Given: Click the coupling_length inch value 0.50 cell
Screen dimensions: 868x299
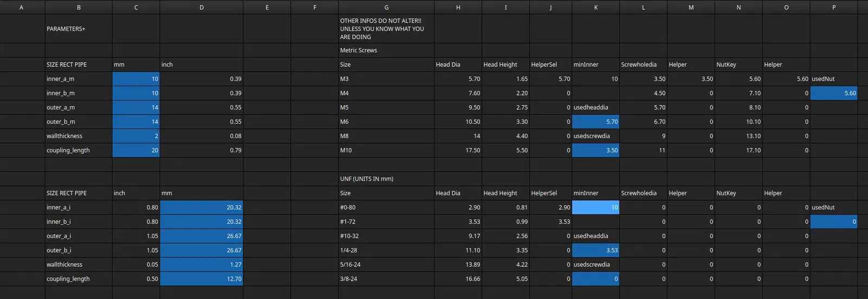Looking at the screenshot, I should 136,279.
